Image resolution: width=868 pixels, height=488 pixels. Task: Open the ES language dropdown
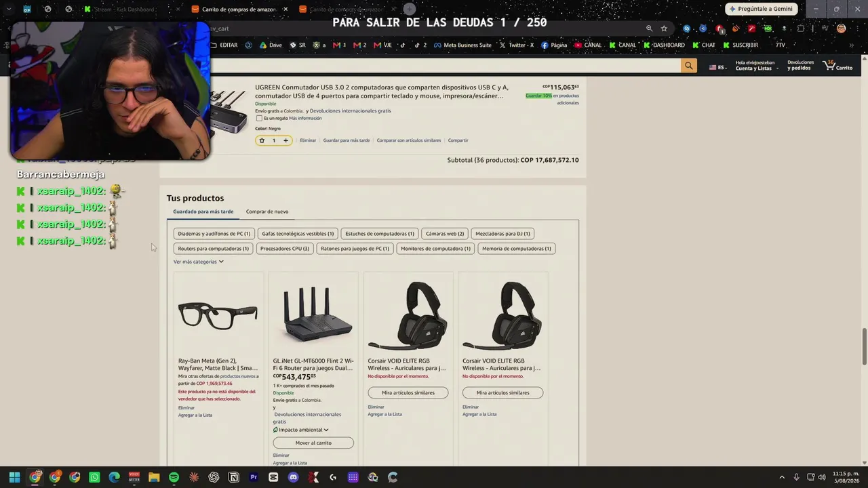[717, 67]
